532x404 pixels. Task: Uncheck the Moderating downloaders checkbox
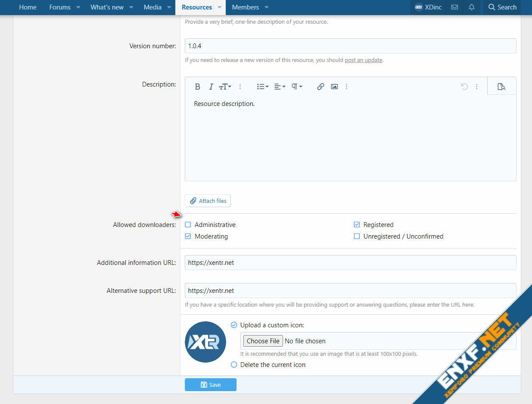188,236
